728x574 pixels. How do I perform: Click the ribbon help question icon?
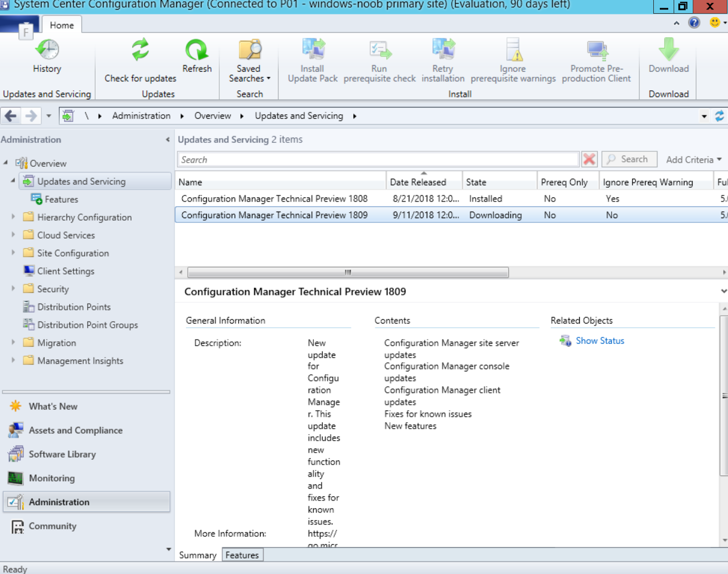(x=694, y=23)
